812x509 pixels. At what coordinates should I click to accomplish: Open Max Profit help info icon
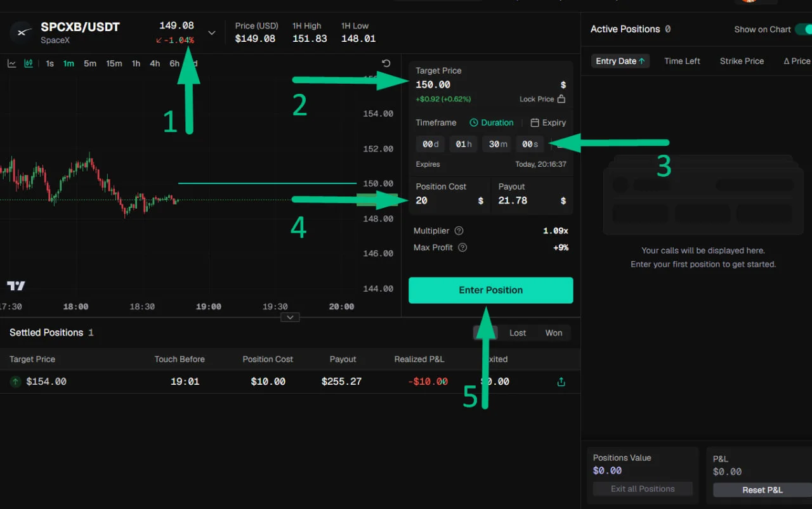point(462,247)
